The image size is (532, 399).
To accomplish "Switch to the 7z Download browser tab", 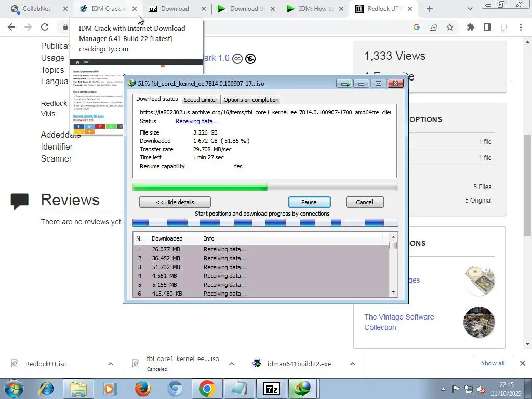I will tap(175, 9).
